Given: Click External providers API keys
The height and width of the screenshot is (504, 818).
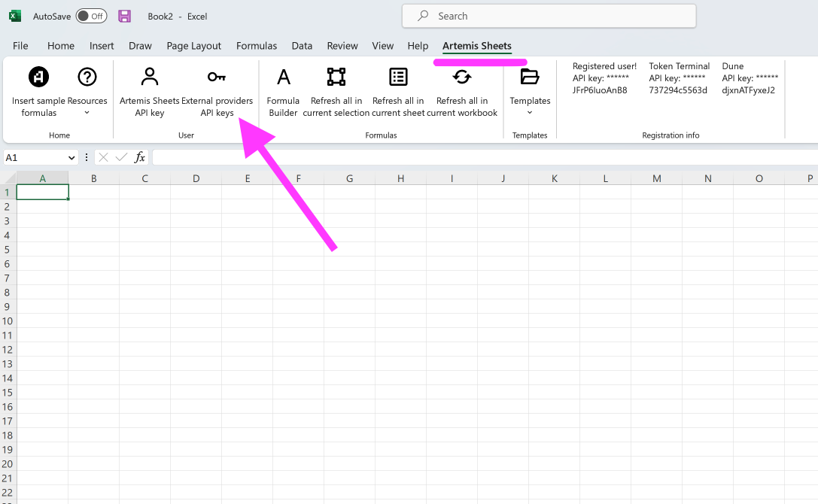Looking at the screenshot, I should click(x=217, y=91).
